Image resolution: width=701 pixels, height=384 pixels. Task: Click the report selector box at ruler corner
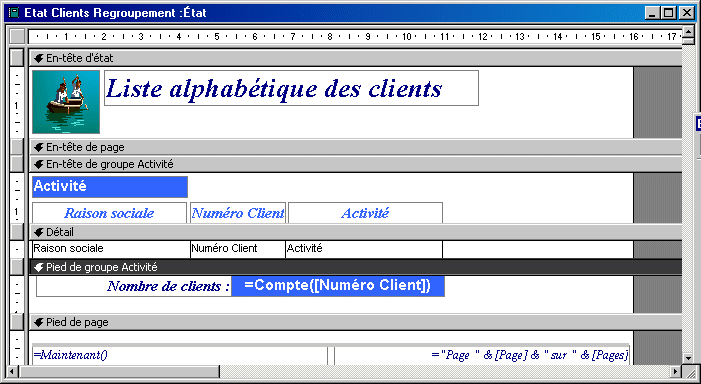pyautogui.click(x=17, y=36)
